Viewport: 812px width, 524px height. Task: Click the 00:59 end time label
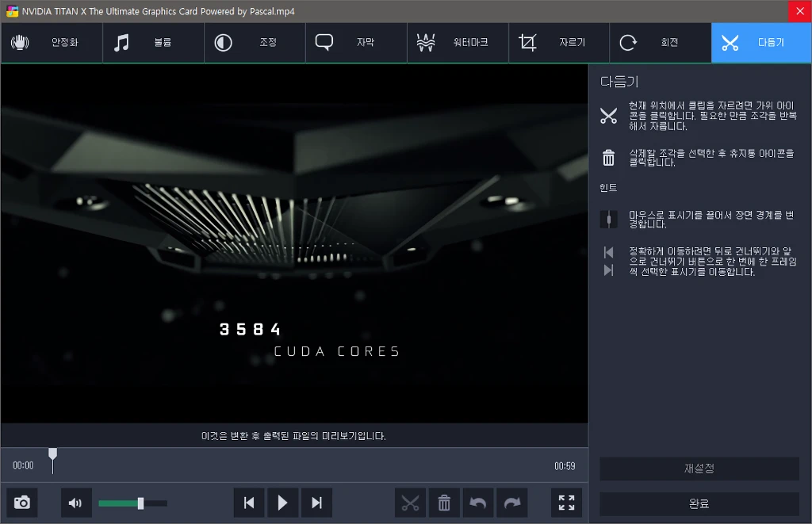coord(565,466)
